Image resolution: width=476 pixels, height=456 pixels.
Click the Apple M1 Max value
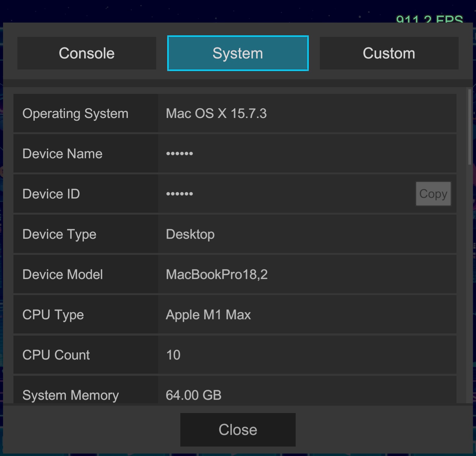(208, 315)
